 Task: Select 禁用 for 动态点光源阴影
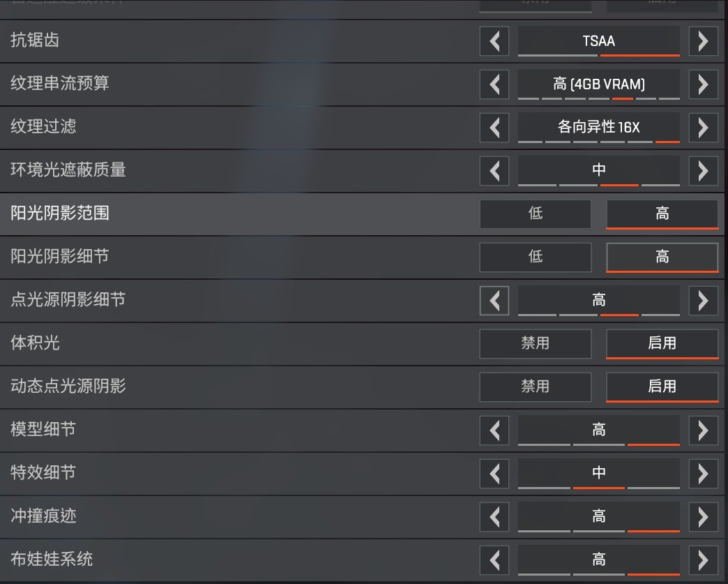[536, 387]
